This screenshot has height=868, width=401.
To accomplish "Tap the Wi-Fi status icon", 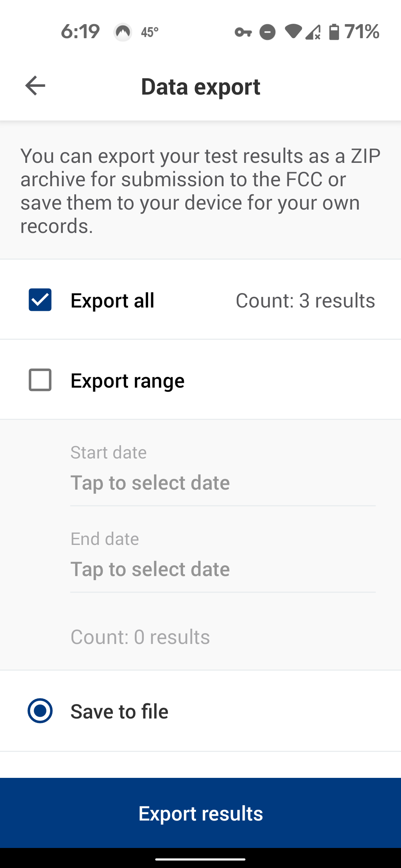I will point(293,32).
